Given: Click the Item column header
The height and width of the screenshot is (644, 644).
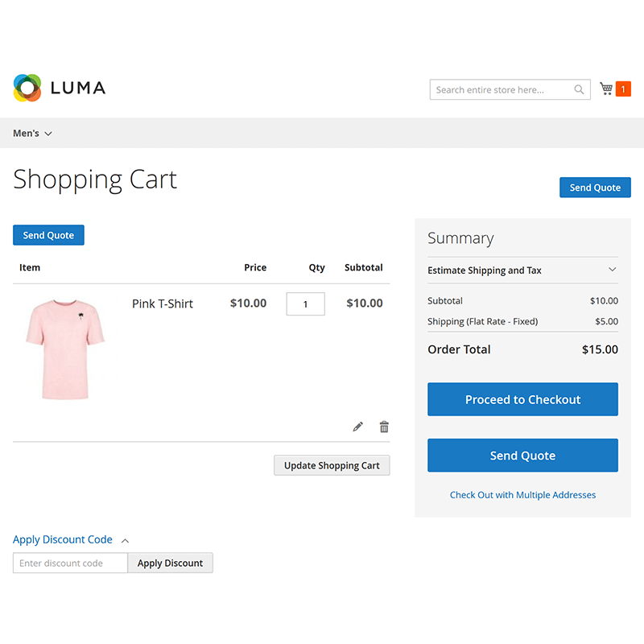Looking at the screenshot, I should [x=29, y=267].
